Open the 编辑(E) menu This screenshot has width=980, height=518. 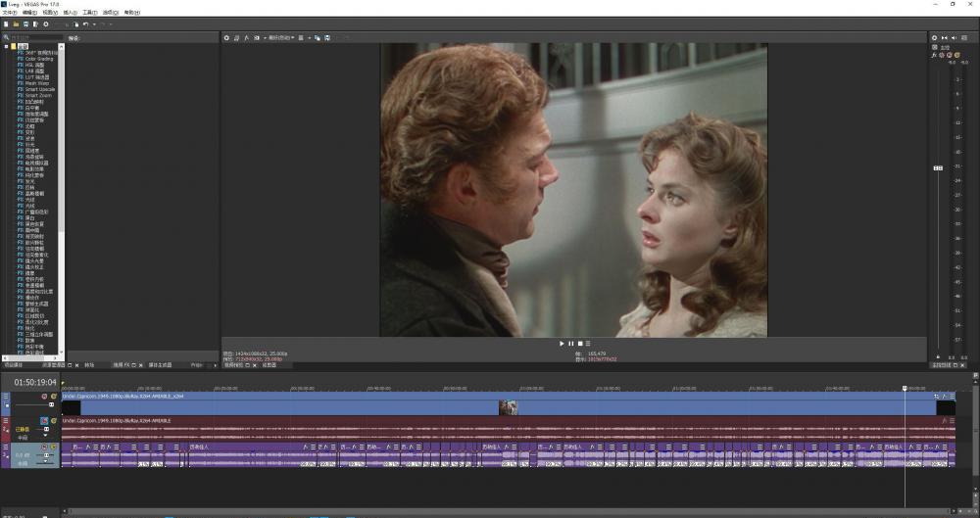pos(29,13)
